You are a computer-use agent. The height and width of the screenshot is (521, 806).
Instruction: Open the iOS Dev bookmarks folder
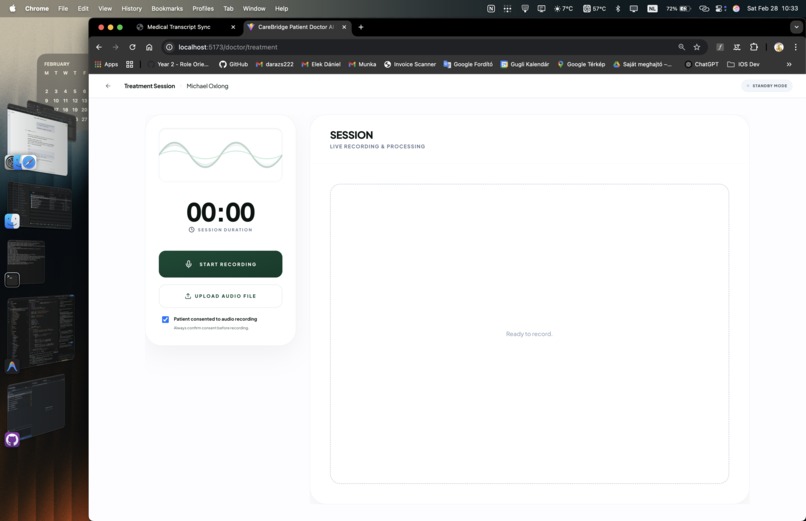743,64
